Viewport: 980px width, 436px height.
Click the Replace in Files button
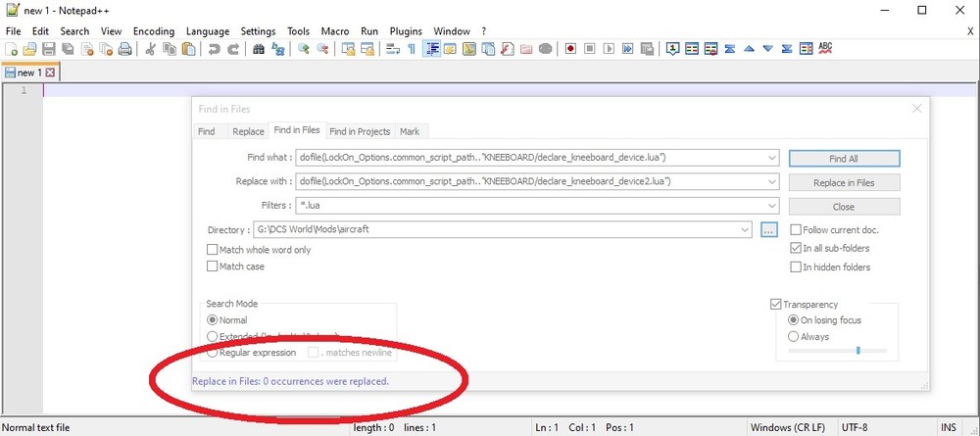point(845,182)
